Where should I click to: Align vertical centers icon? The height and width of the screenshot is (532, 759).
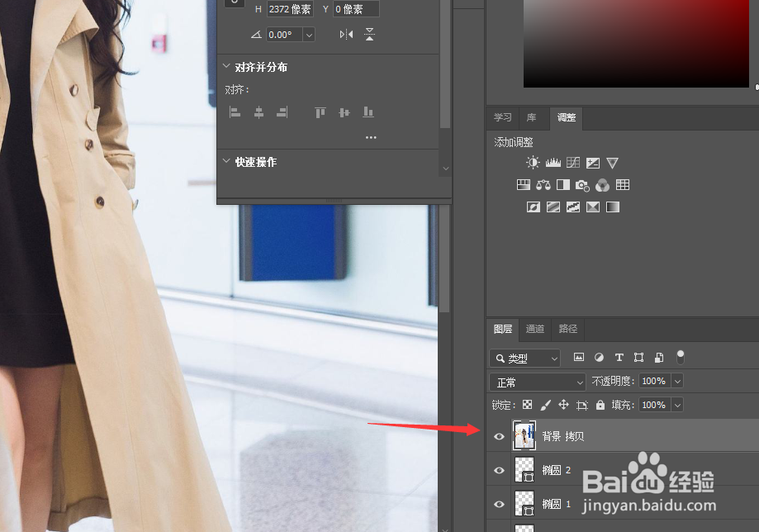click(344, 112)
